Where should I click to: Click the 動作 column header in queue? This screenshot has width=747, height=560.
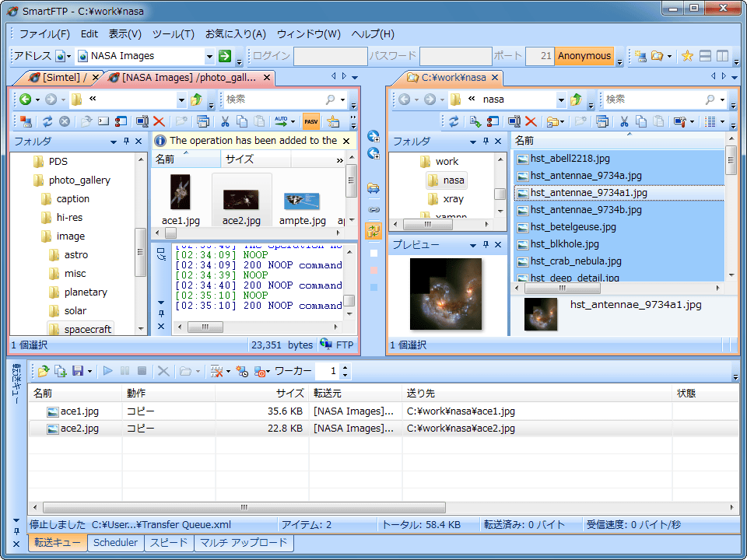(x=169, y=394)
